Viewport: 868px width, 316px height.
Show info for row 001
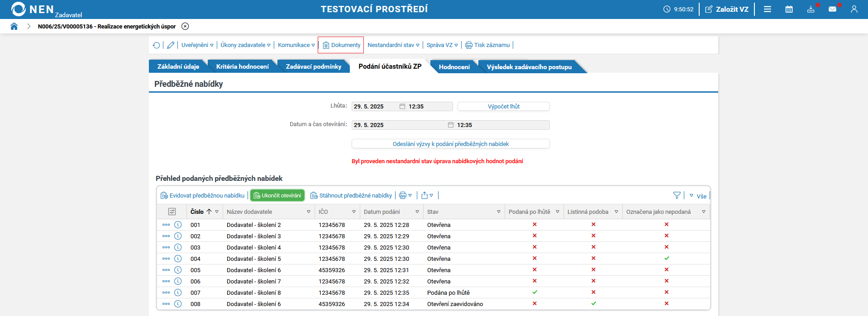pos(178,225)
